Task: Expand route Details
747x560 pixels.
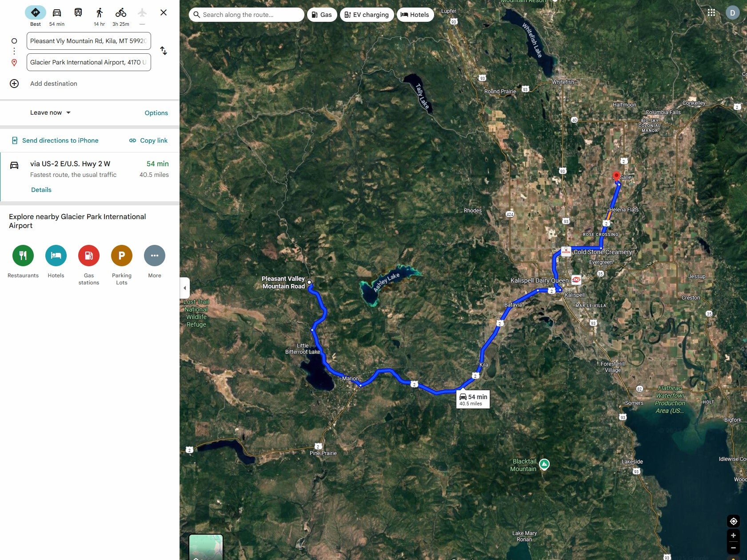Action: click(x=41, y=190)
